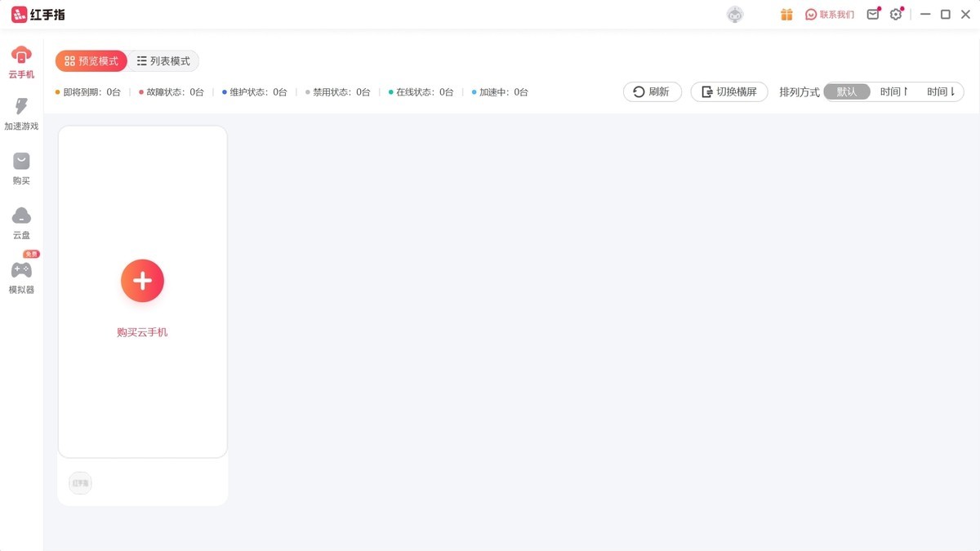Open the gift promotions icon
This screenshot has height=551, width=980.
786,14
